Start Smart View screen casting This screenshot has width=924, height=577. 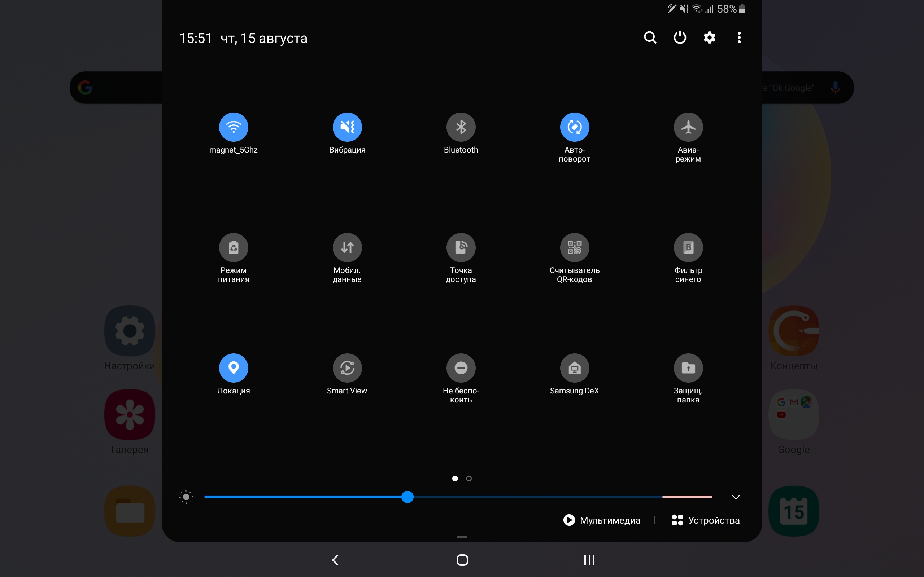pos(347,368)
